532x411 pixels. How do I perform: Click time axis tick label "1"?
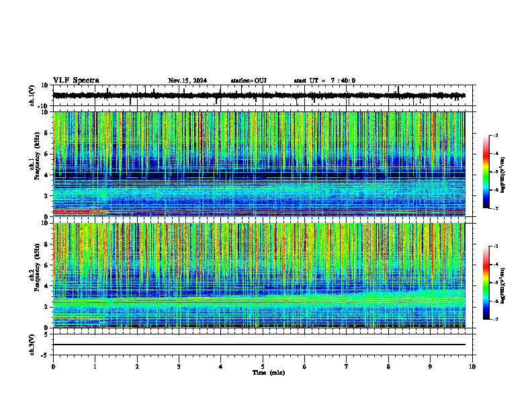[95, 367]
